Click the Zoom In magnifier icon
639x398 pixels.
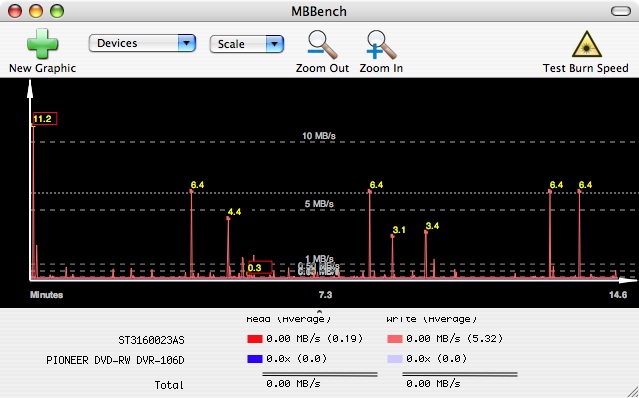click(381, 45)
